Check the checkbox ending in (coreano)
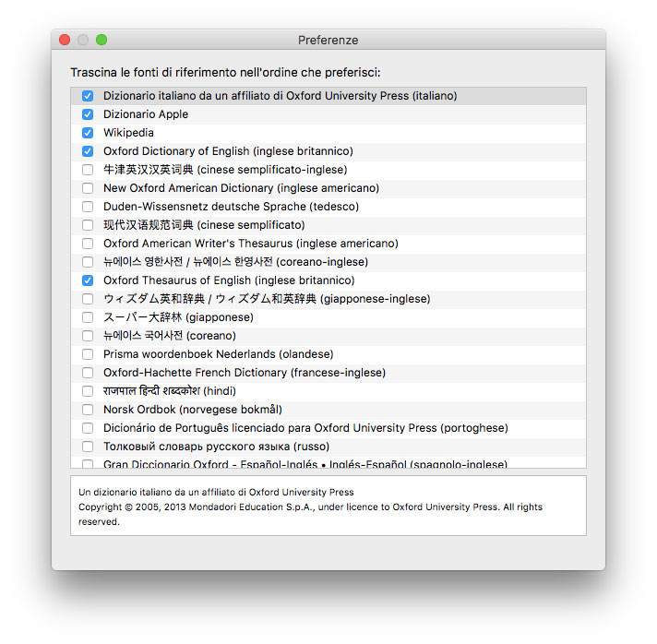The image size is (657, 644). [x=88, y=336]
